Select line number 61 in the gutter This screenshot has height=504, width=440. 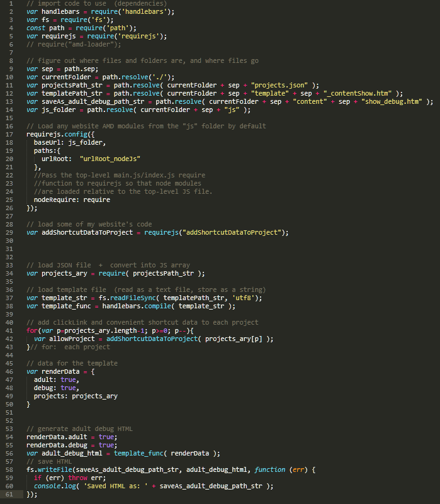click(9, 494)
